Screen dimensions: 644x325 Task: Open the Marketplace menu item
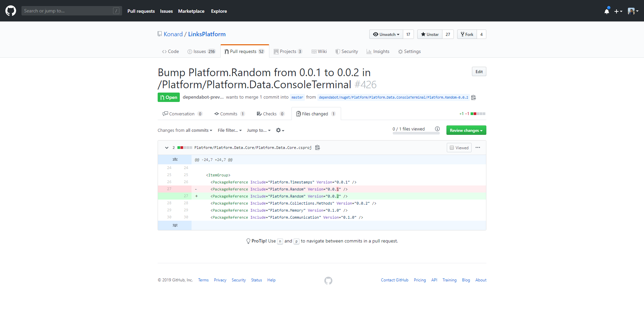[x=191, y=11]
